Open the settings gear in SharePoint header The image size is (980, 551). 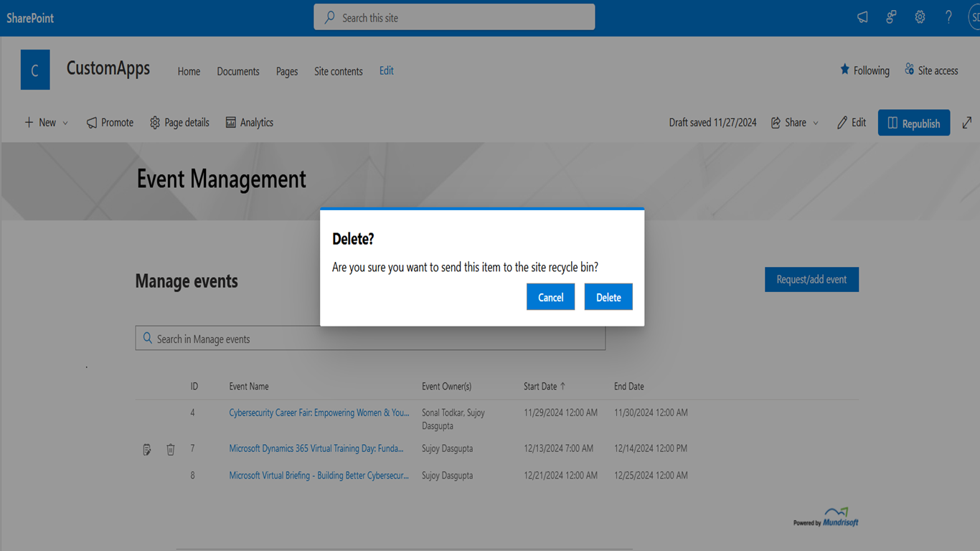tap(920, 17)
